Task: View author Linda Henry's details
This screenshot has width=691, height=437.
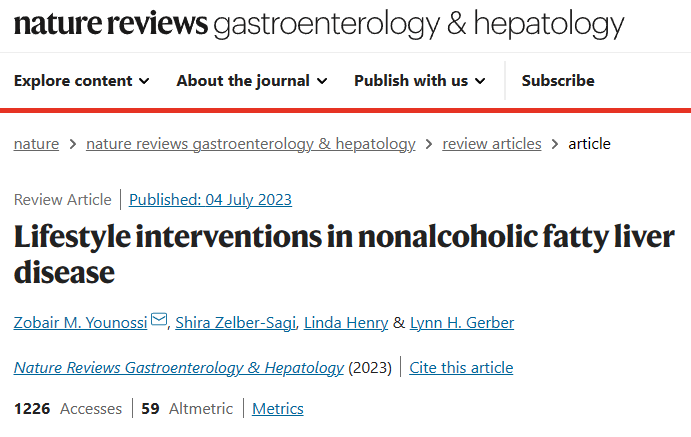Action: (x=346, y=323)
